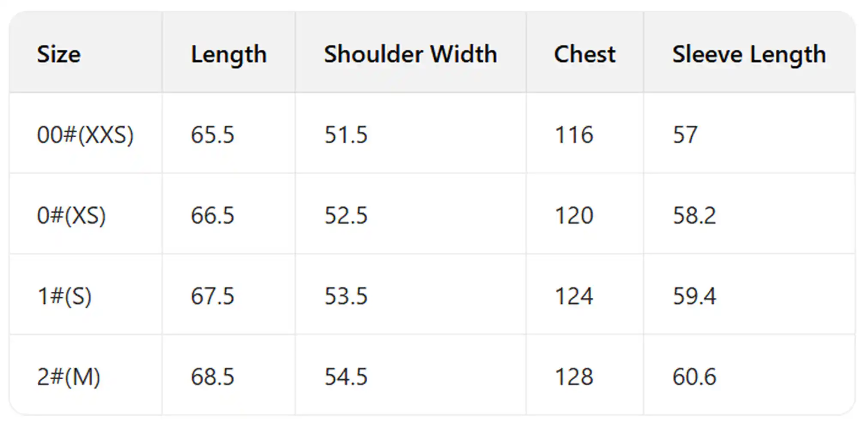Select the Length column header
This screenshot has height=429, width=868.
[229, 54]
